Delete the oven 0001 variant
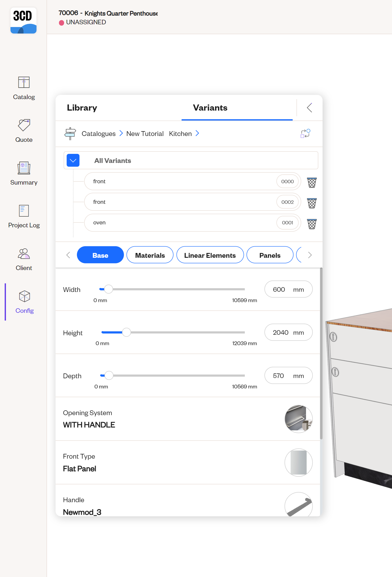 click(312, 224)
